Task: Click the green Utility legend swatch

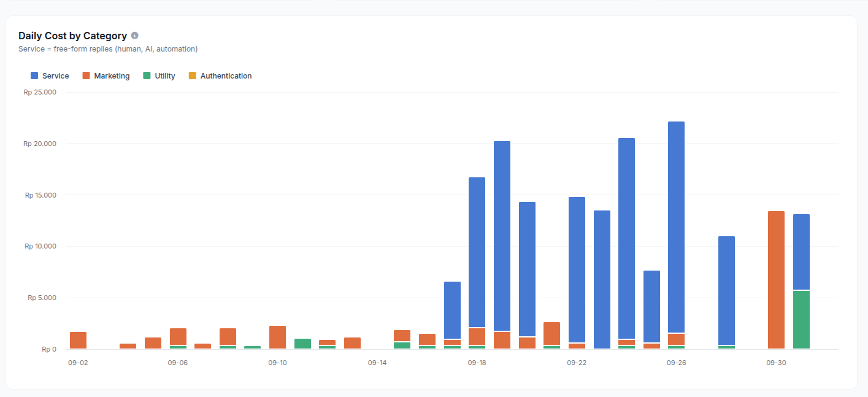Action: coord(147,76)
